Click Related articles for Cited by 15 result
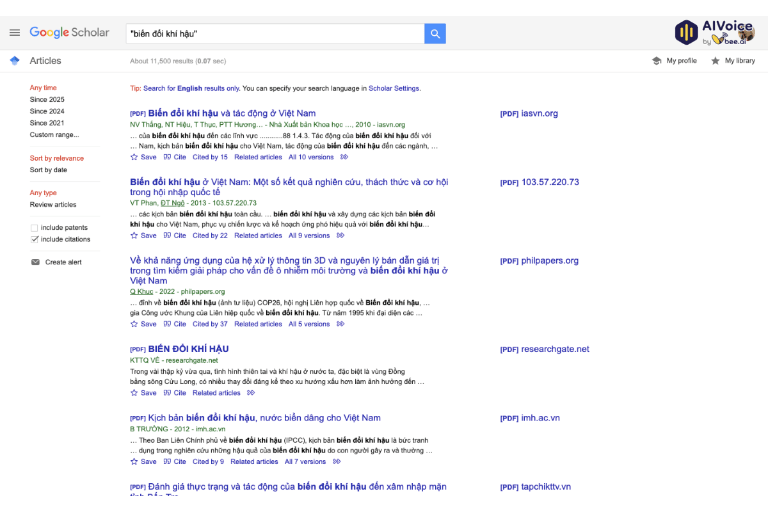 [258, 157]
